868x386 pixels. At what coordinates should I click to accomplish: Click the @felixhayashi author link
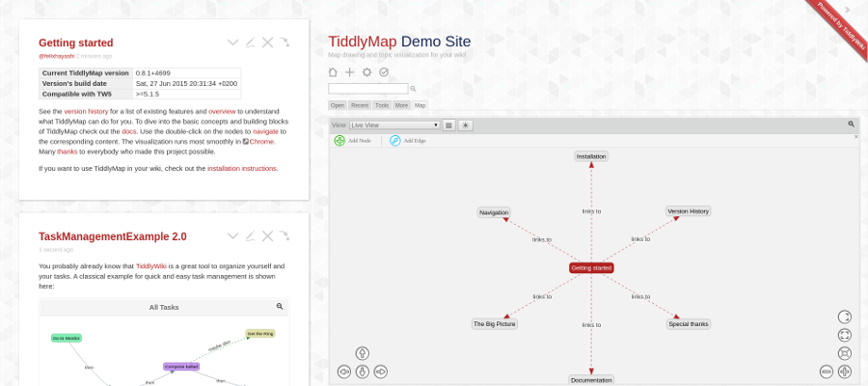click(x=57, y=56)
